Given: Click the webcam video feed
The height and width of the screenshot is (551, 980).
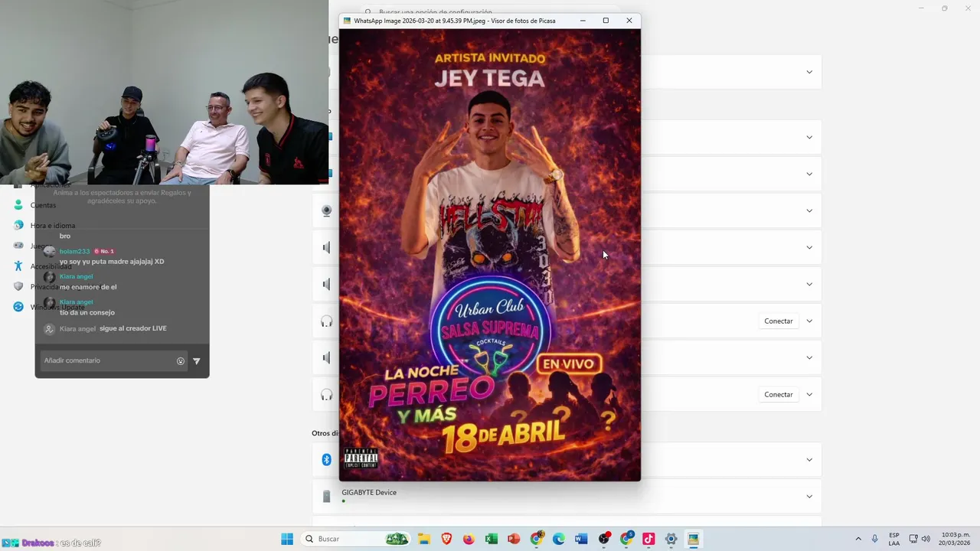Looking at the screenshot, I should tap(164, 92).
